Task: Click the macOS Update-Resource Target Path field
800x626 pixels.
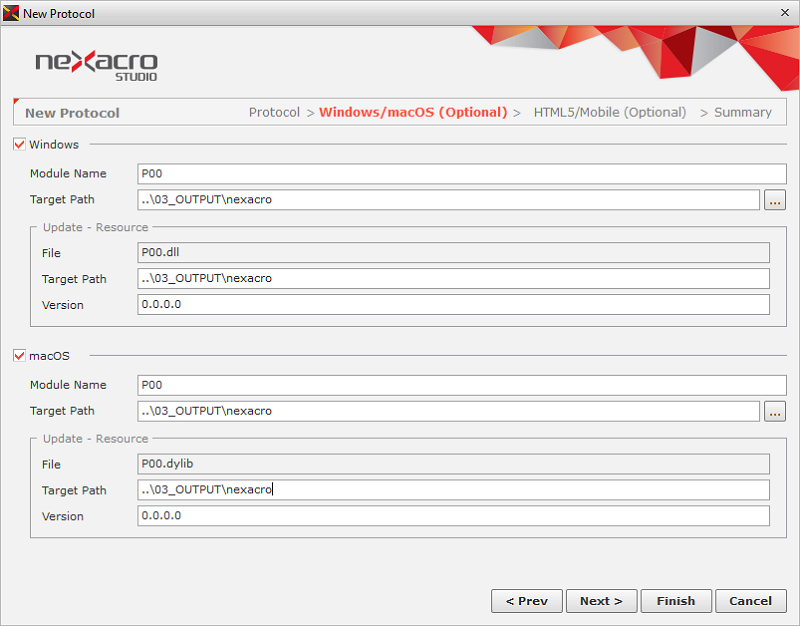Action: (453, 490)
